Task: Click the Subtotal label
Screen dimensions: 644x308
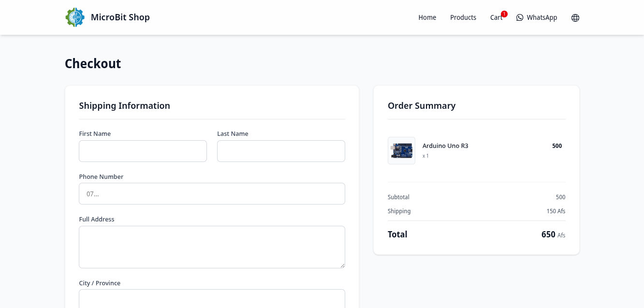Action: point(398,197)
